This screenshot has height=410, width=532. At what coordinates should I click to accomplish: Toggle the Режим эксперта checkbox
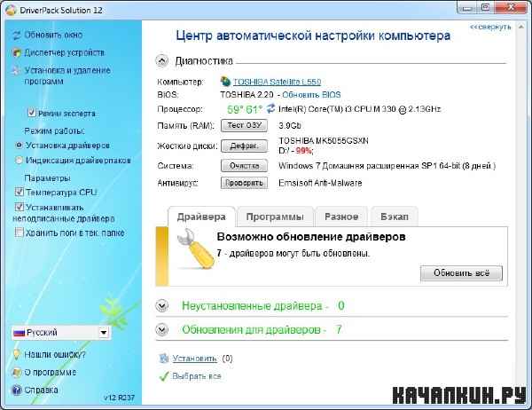pyautogui.click(x=32, y=113)
